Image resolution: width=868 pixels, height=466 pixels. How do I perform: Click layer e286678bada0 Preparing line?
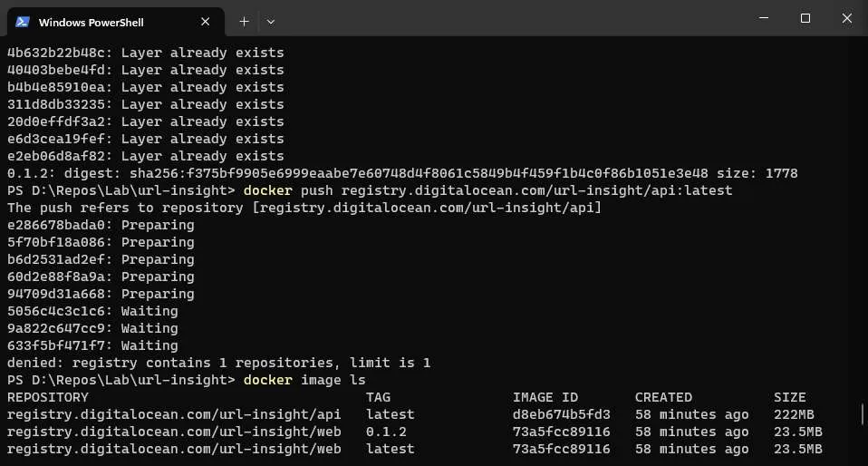pyautogui.click(x=101, y=225)
